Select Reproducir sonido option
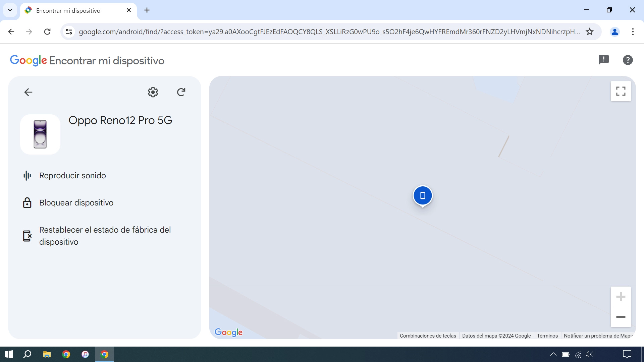The height and width of the screenshot is (362, 644). [72, 176]
